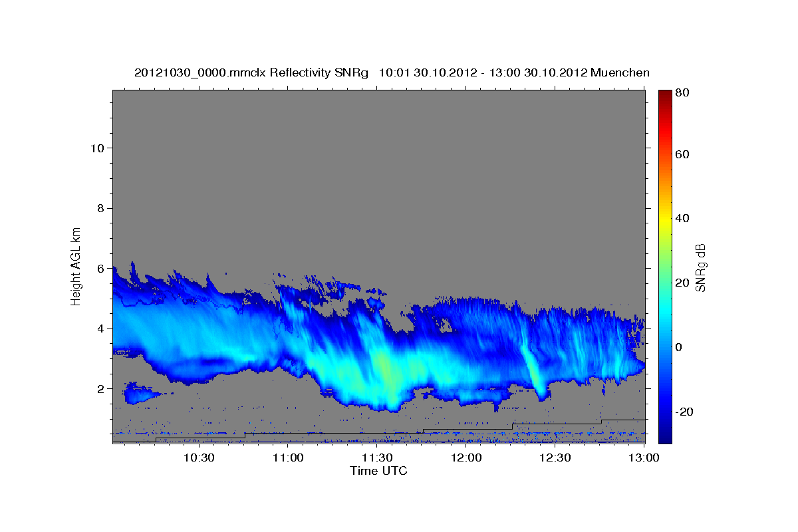798x532 pixels.
Task: Click the height tick label 6
Action: [x=100, y=268]
